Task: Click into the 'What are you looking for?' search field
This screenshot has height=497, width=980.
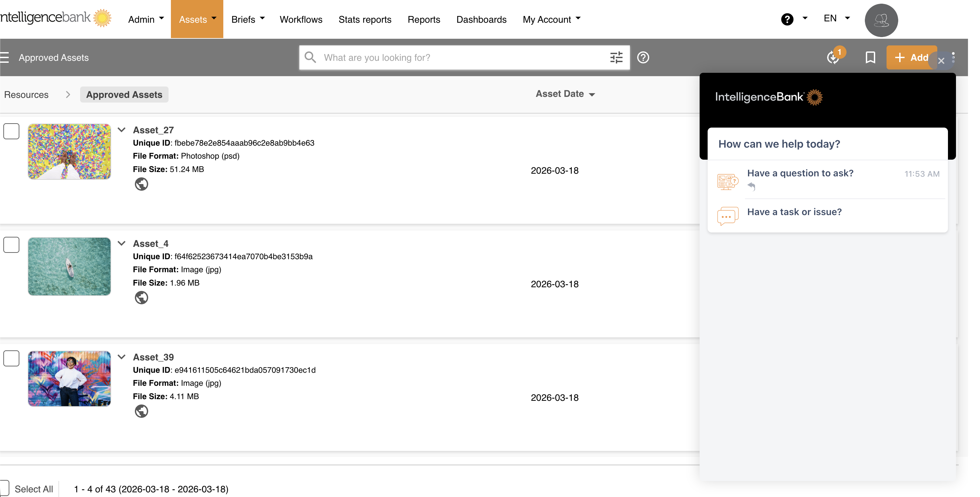Action: 457,57
